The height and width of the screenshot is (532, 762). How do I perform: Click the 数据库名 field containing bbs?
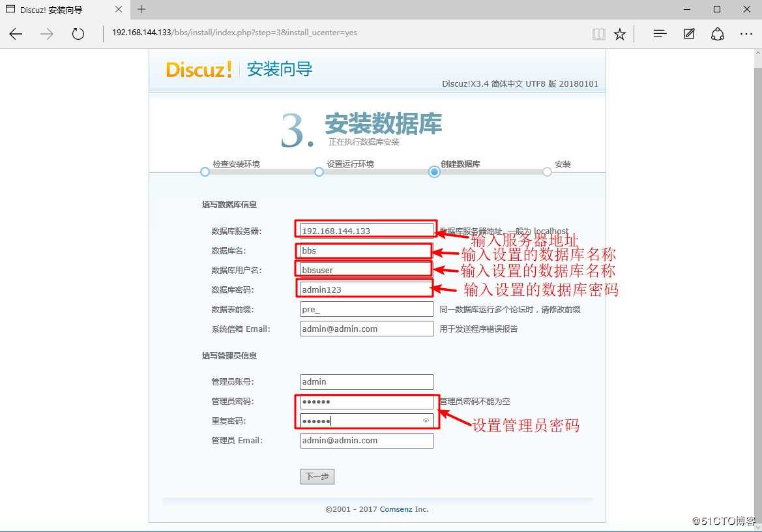[367, 251]
